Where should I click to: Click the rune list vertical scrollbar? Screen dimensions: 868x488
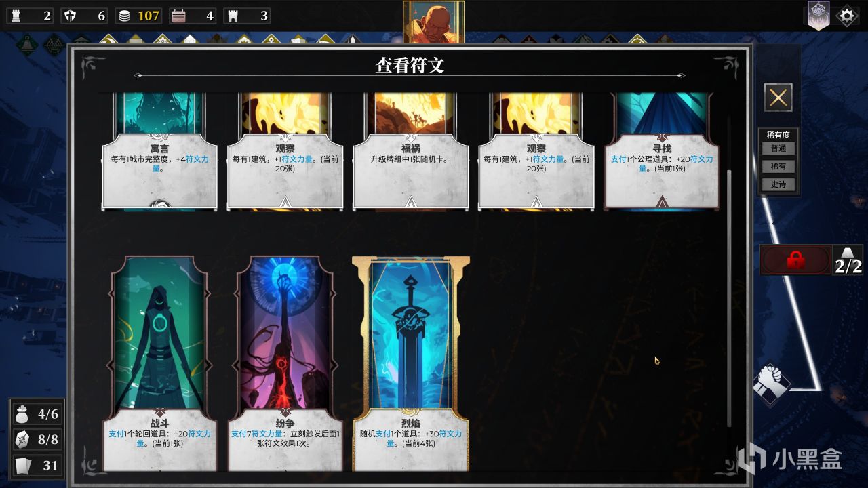(729, 297)
